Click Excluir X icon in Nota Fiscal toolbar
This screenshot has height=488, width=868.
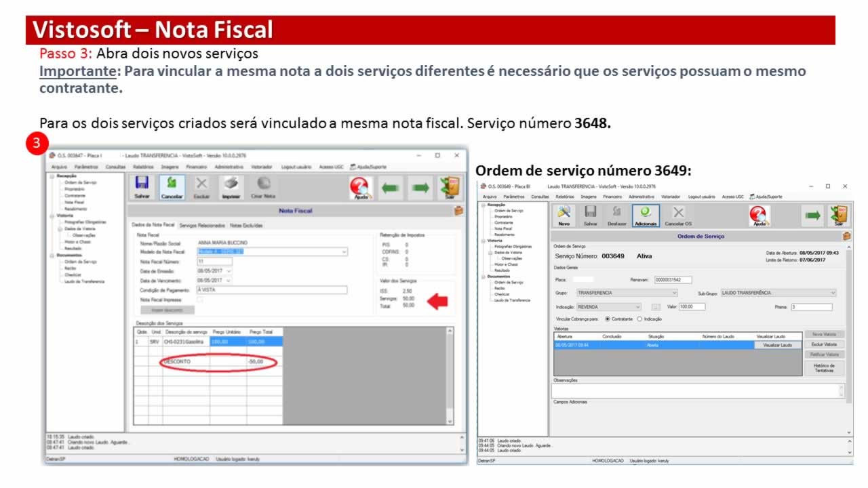click(x=201, y=187)
